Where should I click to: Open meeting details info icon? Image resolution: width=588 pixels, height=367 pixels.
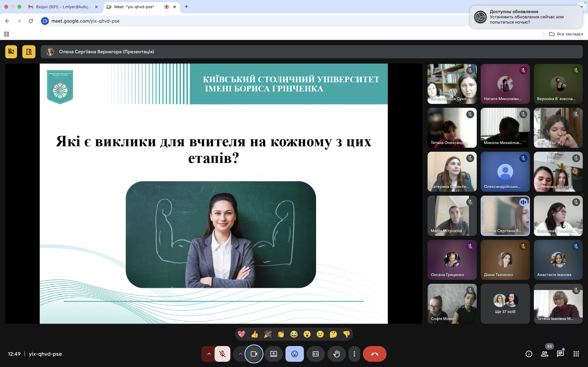[x=529, y=354]
